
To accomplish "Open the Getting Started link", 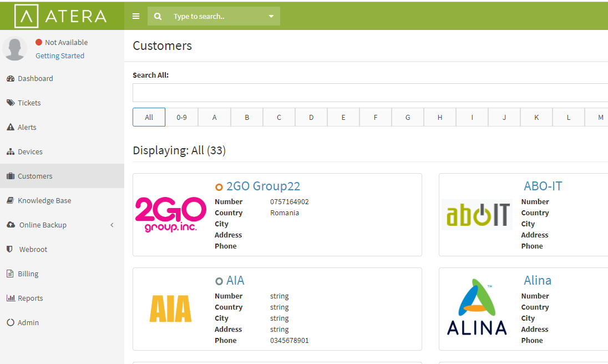I will [x=60, y=56].
